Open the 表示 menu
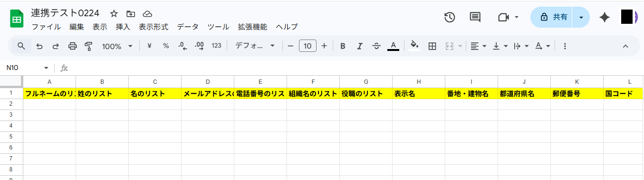Image resolution: width=644 pixels, height=180 pixels. pyautogui.click(x=100, y=27)
